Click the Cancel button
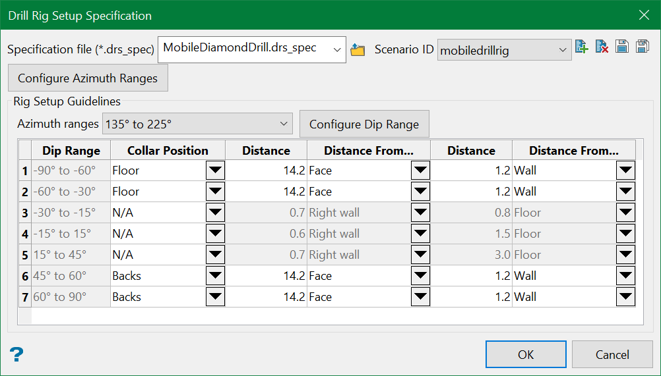Viewport: 661px width, 376px height. point(612,355)
